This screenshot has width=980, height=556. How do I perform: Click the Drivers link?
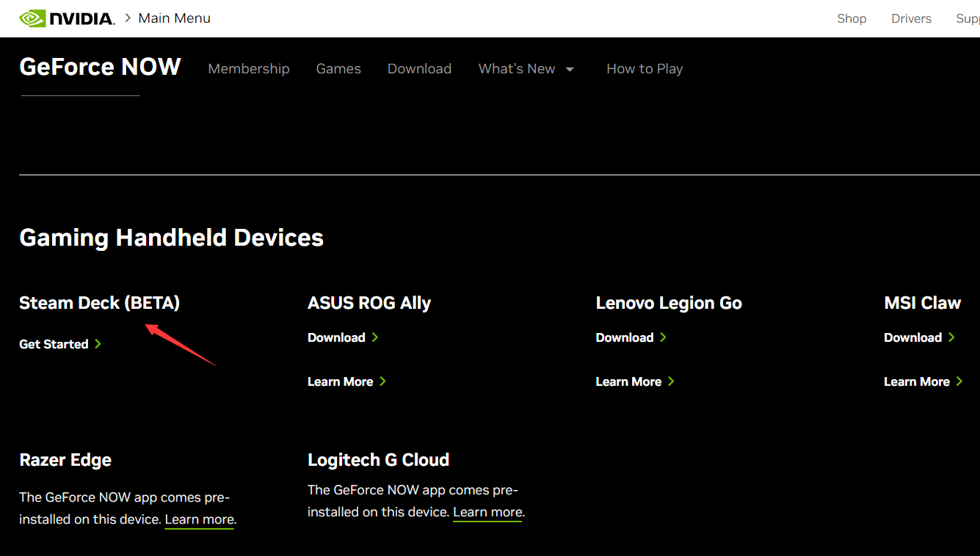click(x=911, y=18)
